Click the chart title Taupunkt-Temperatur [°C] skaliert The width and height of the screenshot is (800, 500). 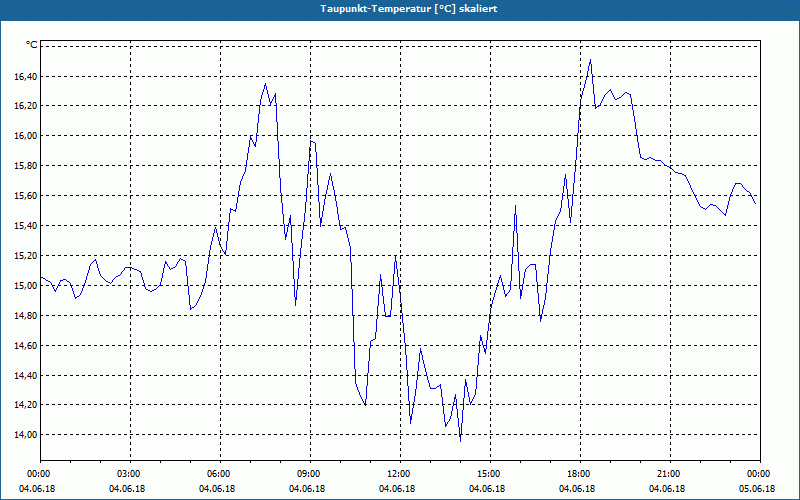point(409,9)
